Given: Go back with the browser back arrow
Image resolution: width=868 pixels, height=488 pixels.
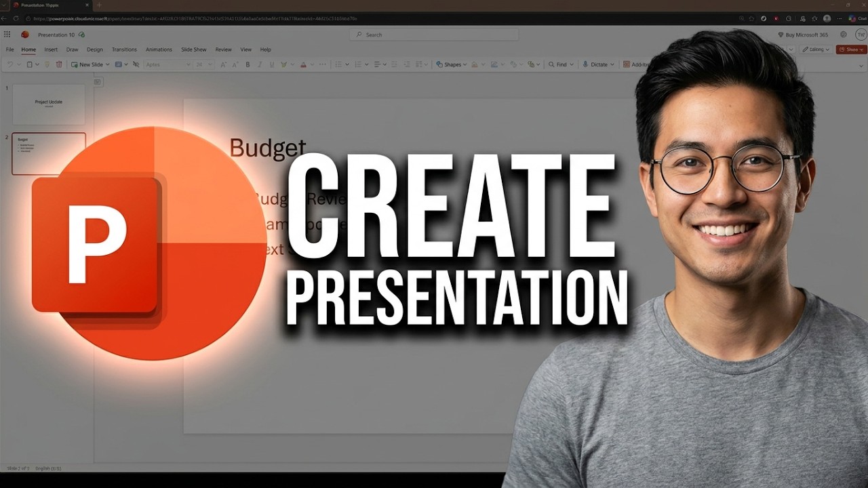Looking at the screenshot, I should tap(5, 18).
